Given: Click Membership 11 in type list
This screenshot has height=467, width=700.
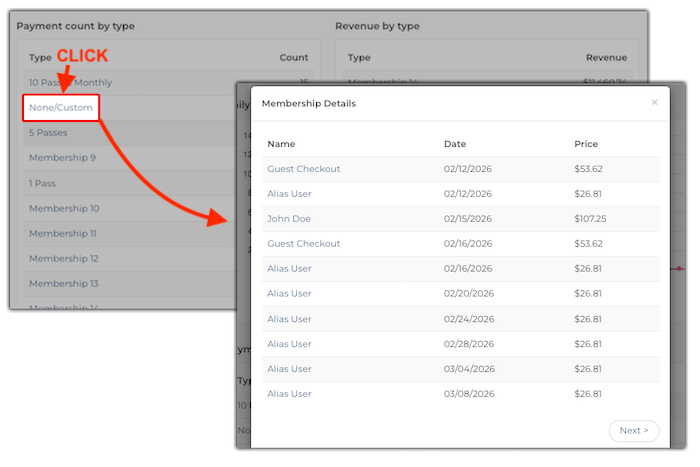Looking at the screenshot, I should 63,233.
